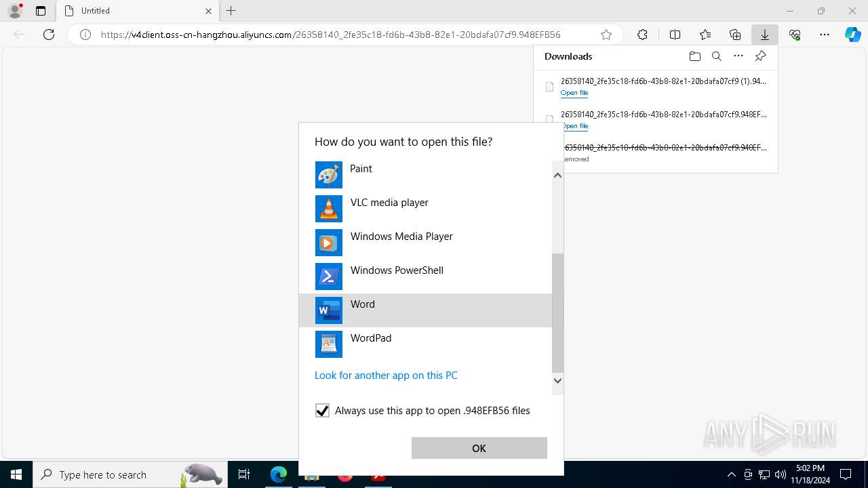Select Windows PowerShell icon

[329, 277]
